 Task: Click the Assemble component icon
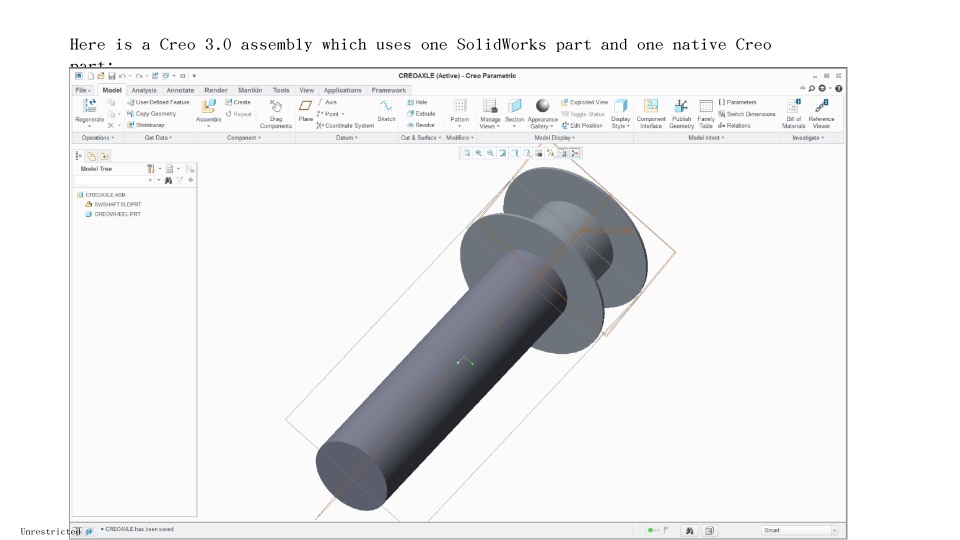(x=209, y=106)
